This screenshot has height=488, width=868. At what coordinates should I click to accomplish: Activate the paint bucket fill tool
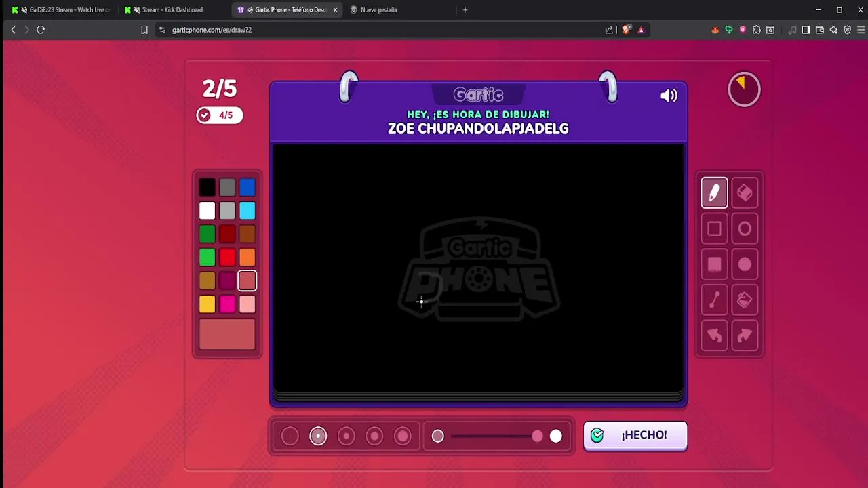point(745,300)
